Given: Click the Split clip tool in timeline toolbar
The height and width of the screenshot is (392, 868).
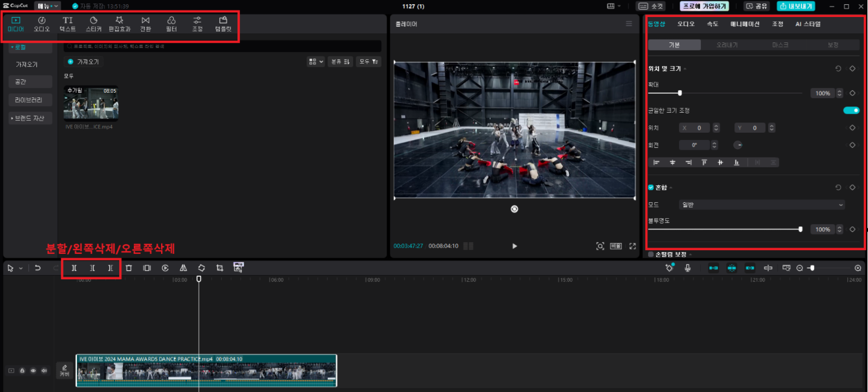Looking at the screenshot, I should (74, 267).
